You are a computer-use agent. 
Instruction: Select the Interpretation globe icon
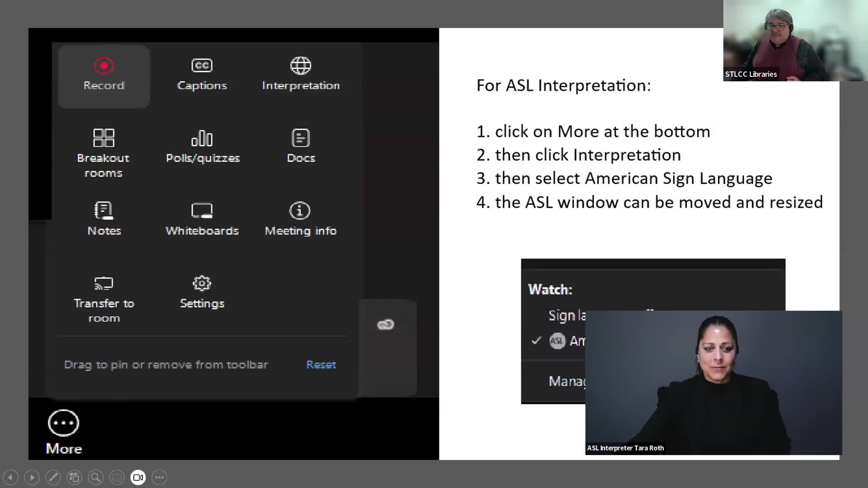pos(301,66)
